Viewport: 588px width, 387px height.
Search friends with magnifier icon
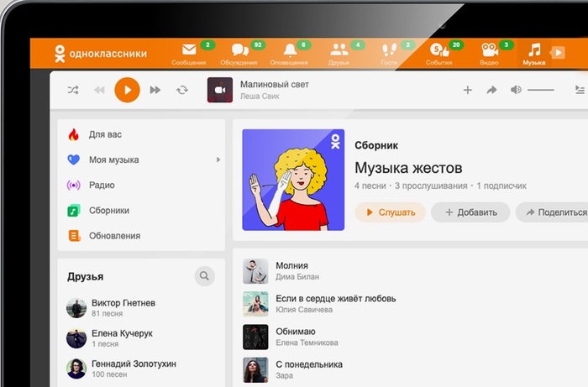204,276
